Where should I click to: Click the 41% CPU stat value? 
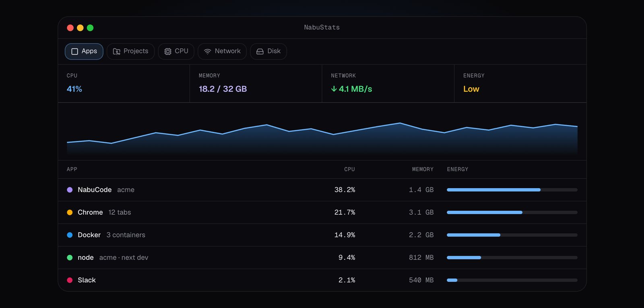(74, 89)
